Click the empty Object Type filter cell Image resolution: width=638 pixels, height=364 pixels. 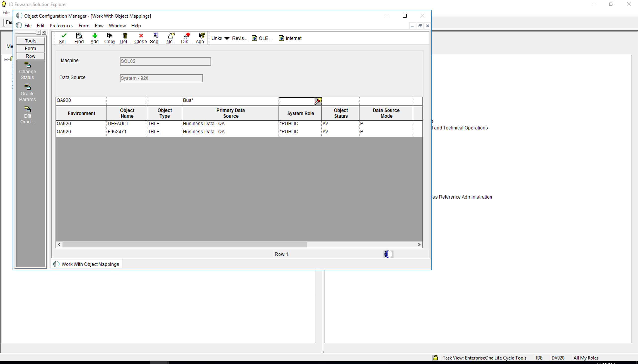point(165,101)
